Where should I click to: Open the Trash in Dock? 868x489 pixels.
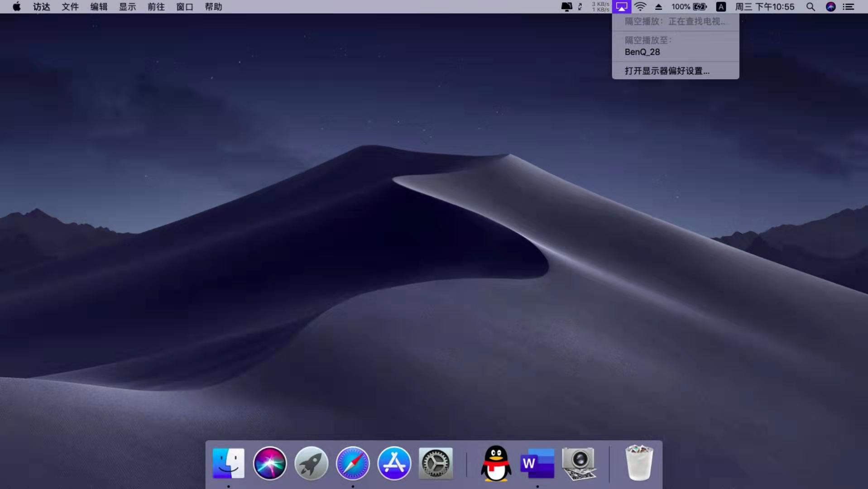coord(639,463)
